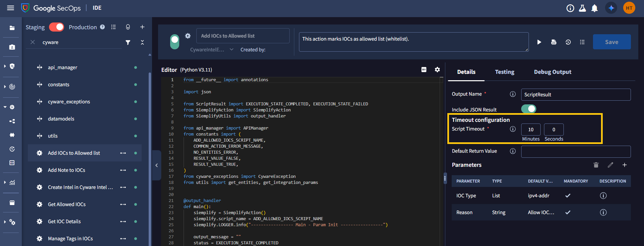Image resolution: width=644 pixels, height=246 pixels.
Task: Delete parameter using the trash icon
Action: (x=596, y=165)
